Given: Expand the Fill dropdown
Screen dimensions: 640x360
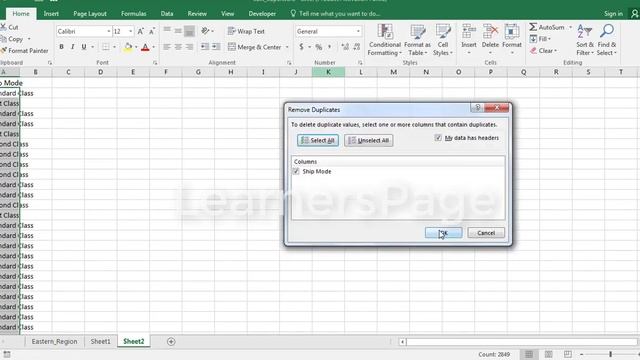Looking at the screenshot, I should pos(549,39).
